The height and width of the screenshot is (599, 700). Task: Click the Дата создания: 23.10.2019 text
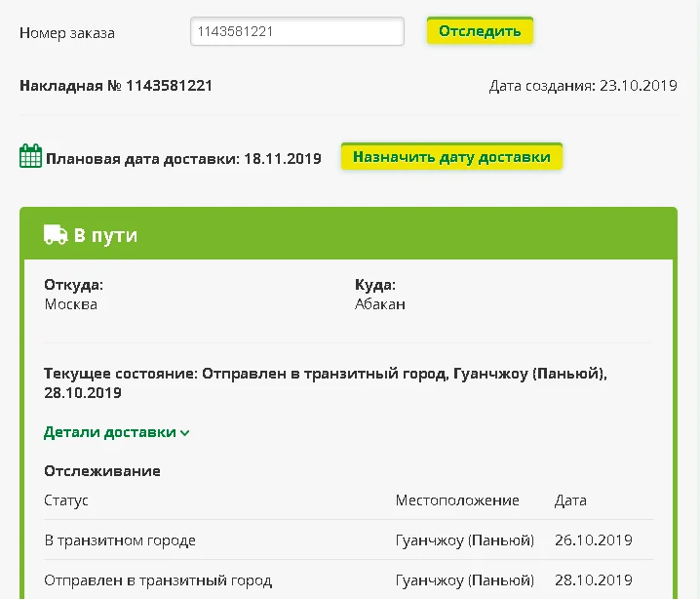click(583, 85)
